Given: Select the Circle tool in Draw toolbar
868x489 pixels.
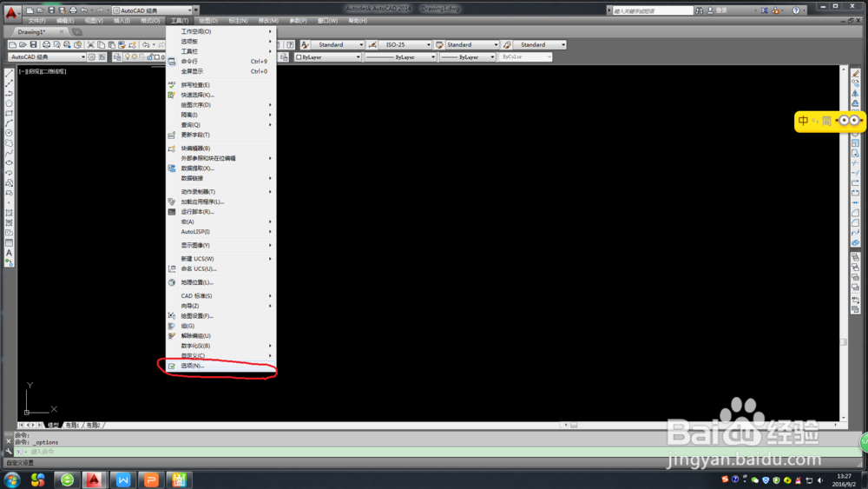Looking at the screenshot, I should [x=9, y=133].
